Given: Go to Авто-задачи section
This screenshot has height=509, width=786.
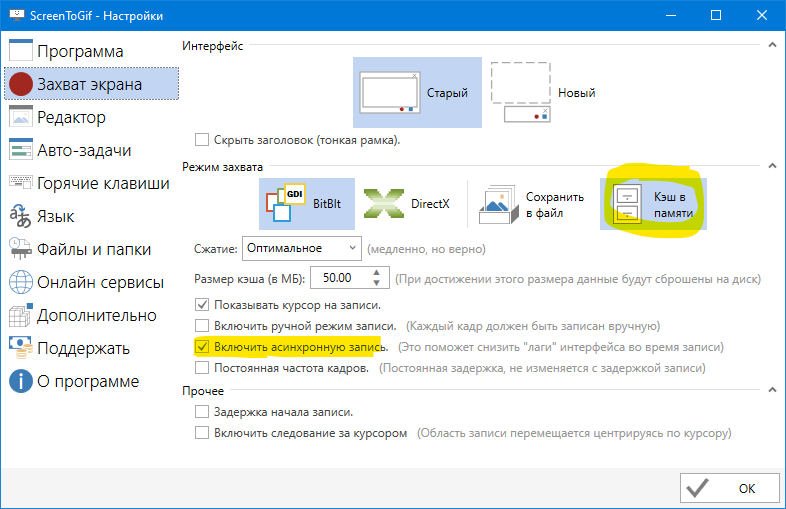Looking at the screenshot, I should [x=91, y=150].
